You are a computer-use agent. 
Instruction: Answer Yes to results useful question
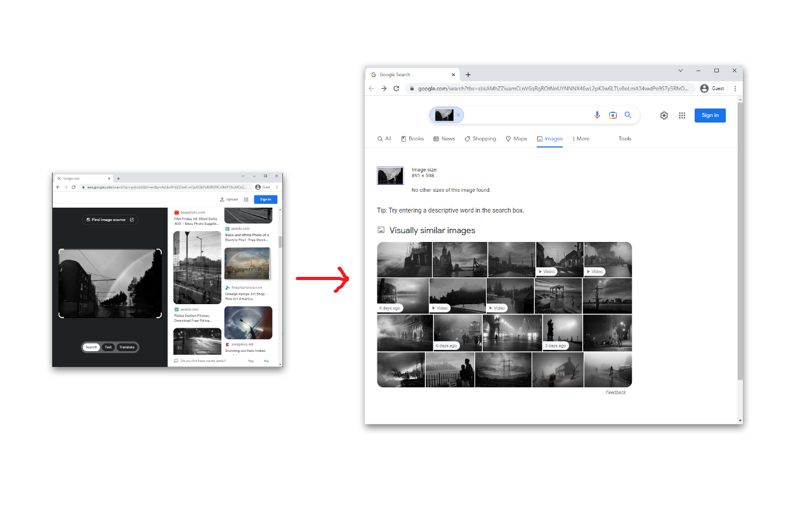click(x=251, y=361)
